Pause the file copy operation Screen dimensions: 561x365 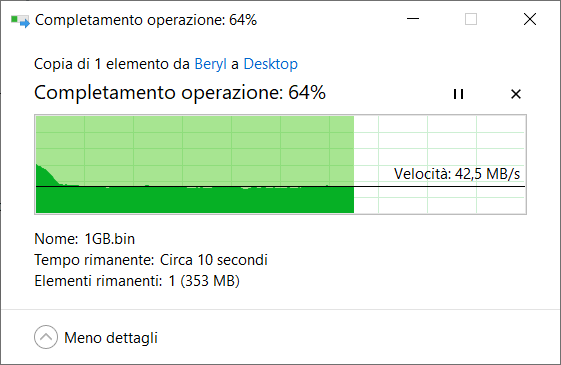point(458,94)
